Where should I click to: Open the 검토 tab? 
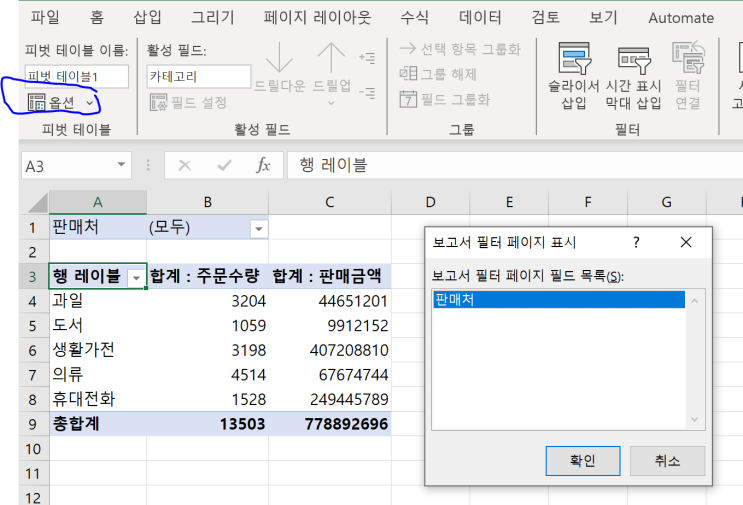[x=545, y=18]
